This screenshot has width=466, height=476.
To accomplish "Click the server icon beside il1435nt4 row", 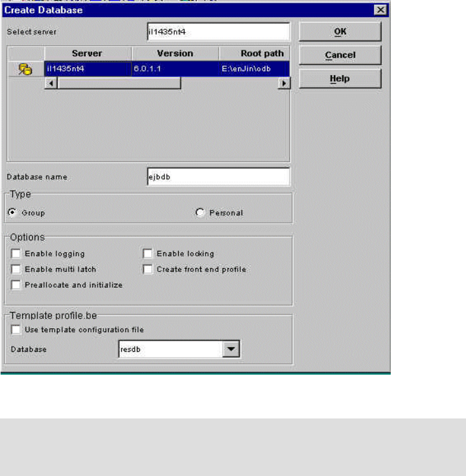I will (x=26, y=69).
